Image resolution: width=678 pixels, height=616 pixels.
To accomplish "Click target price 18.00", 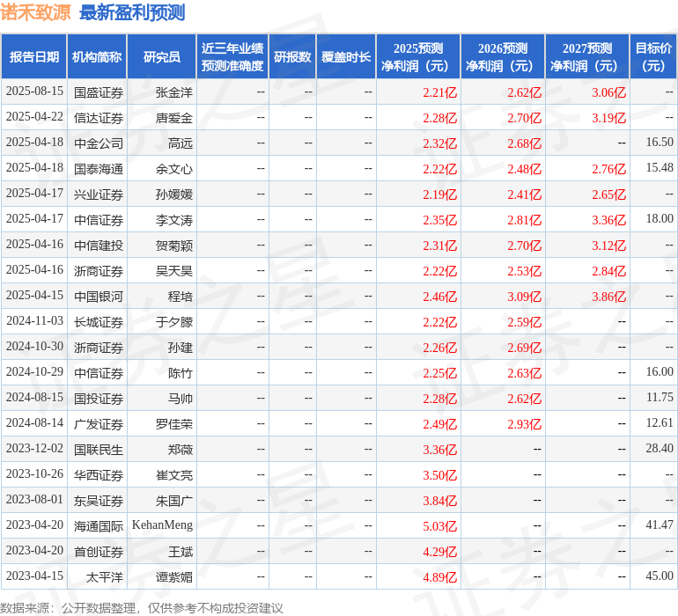I will 660,219.
